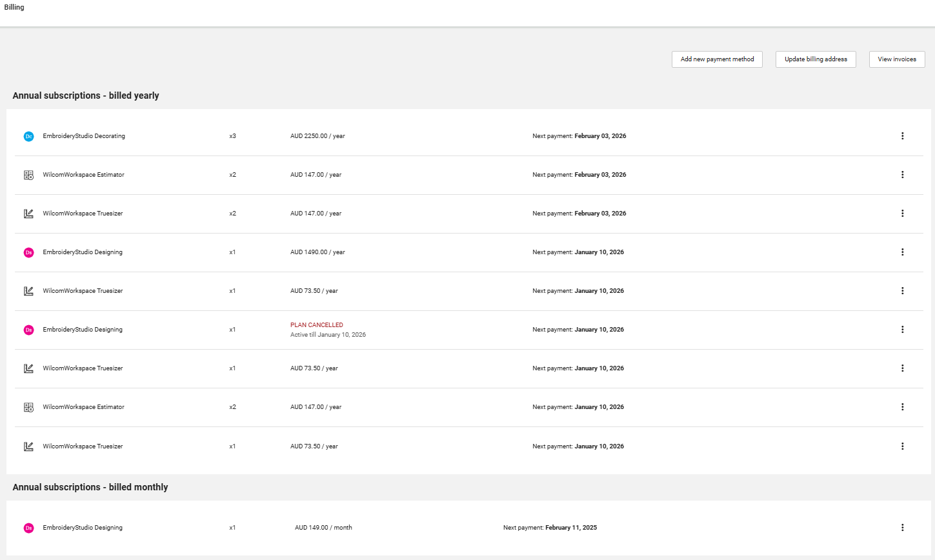The height and width of the screenshot is (560, 935).
Task: Select the EmbroideryStudio Decorating subscription name
Action: pos(84,136)
